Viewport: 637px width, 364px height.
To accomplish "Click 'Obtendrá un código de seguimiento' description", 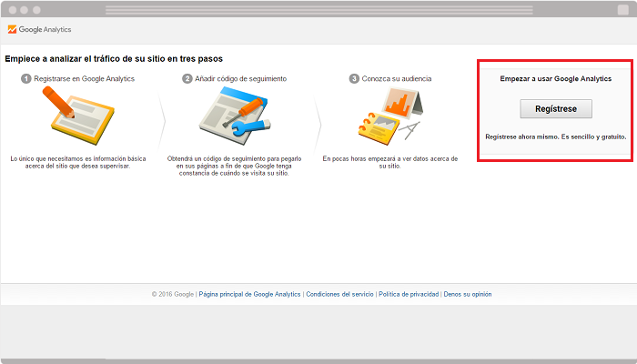I will (x=234, y=166).
